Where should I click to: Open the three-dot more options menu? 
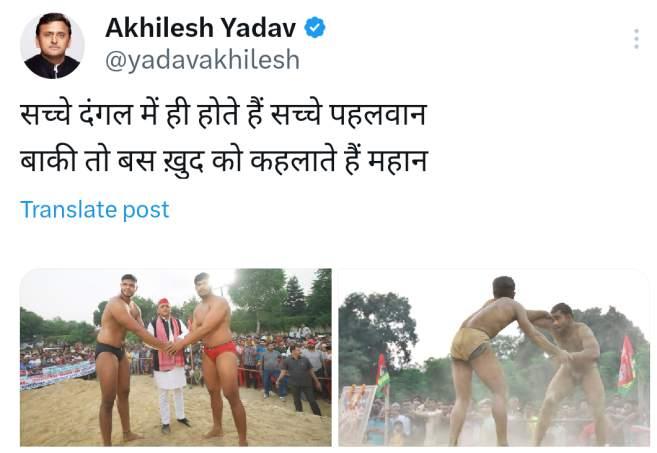click(x=636, y=39)
